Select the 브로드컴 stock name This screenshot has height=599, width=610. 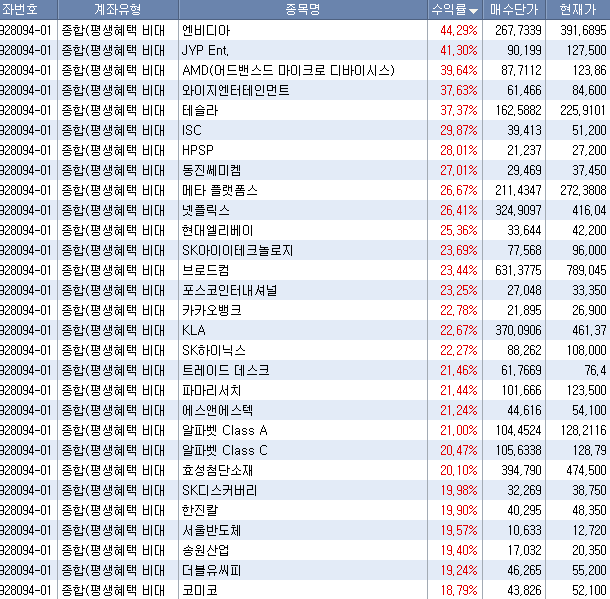pyautogui.click(x=205, y=270)
